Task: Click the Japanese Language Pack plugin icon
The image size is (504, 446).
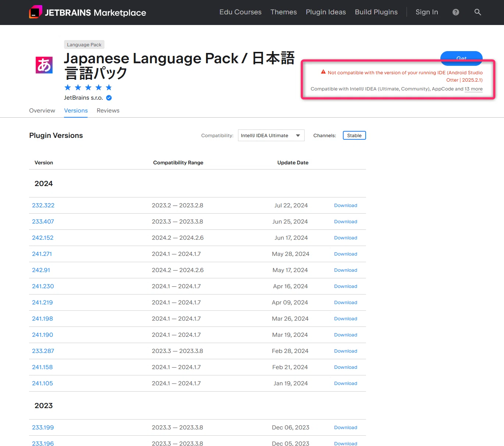Action: (x=44, y=65)
